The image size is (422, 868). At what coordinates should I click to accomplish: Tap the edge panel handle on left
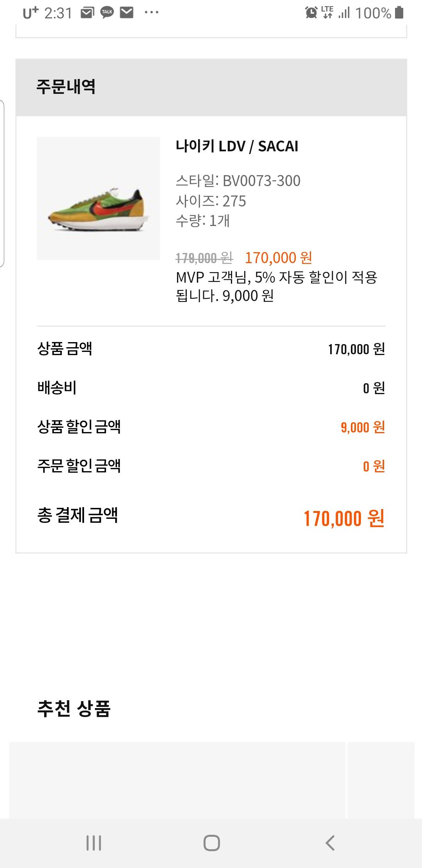tap(2, 183)
